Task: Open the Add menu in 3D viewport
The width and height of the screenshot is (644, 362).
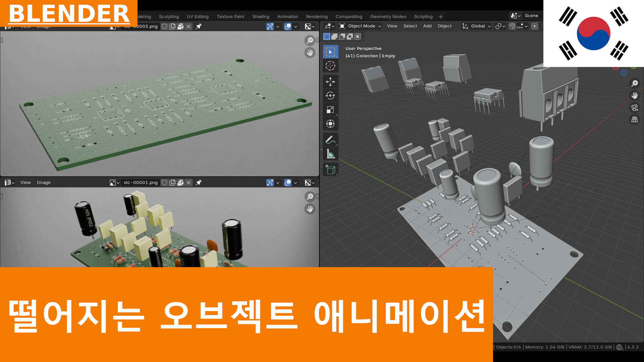Action: [x=427, y=26]
